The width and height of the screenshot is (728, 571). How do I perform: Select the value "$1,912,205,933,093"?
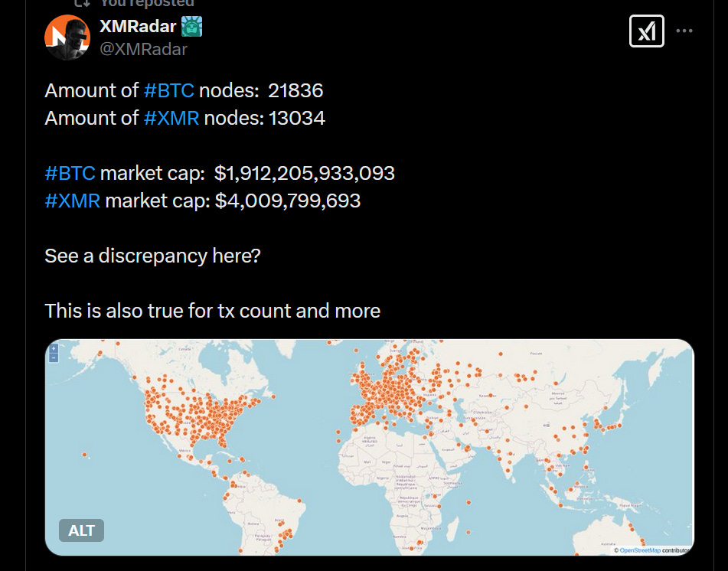(x=305, y=173)
